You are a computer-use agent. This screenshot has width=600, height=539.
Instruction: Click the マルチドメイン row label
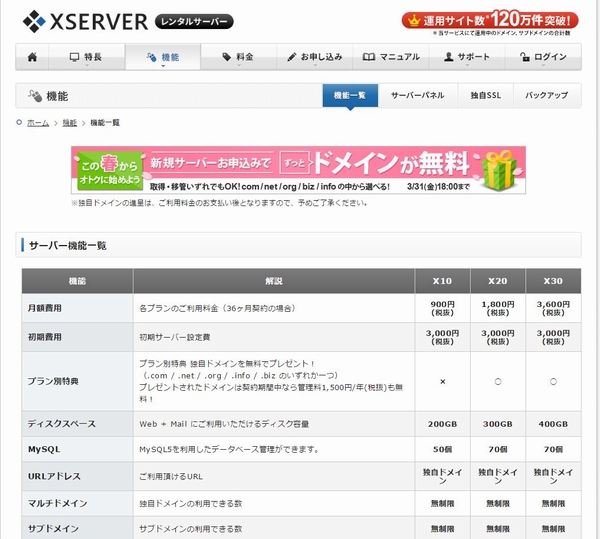pos(58,503)
